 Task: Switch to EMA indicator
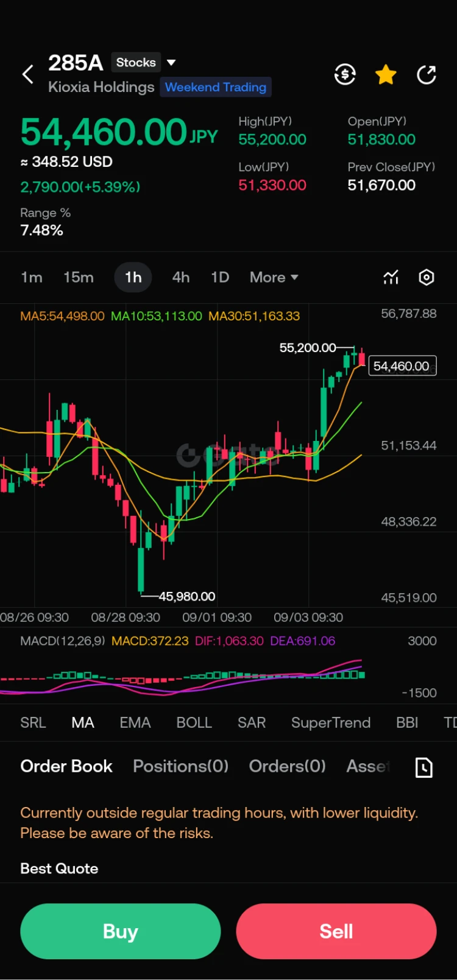(x=135, y=722)
